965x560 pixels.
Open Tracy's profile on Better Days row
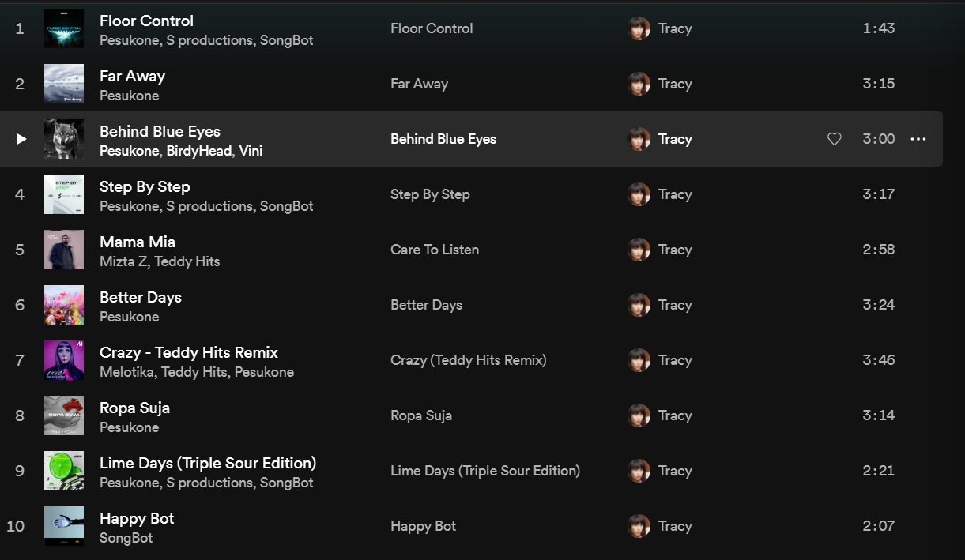point(675,305)
